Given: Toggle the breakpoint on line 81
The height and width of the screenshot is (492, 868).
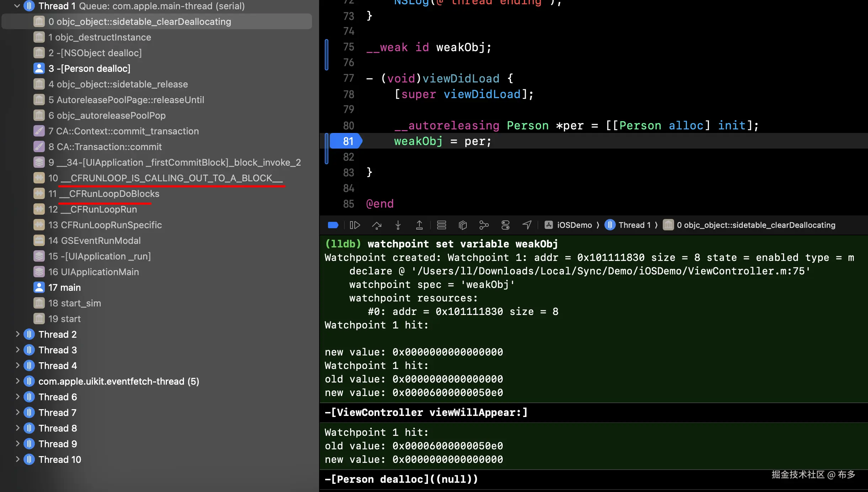Looking at the screenshot, I should click(x=346, y=141).
